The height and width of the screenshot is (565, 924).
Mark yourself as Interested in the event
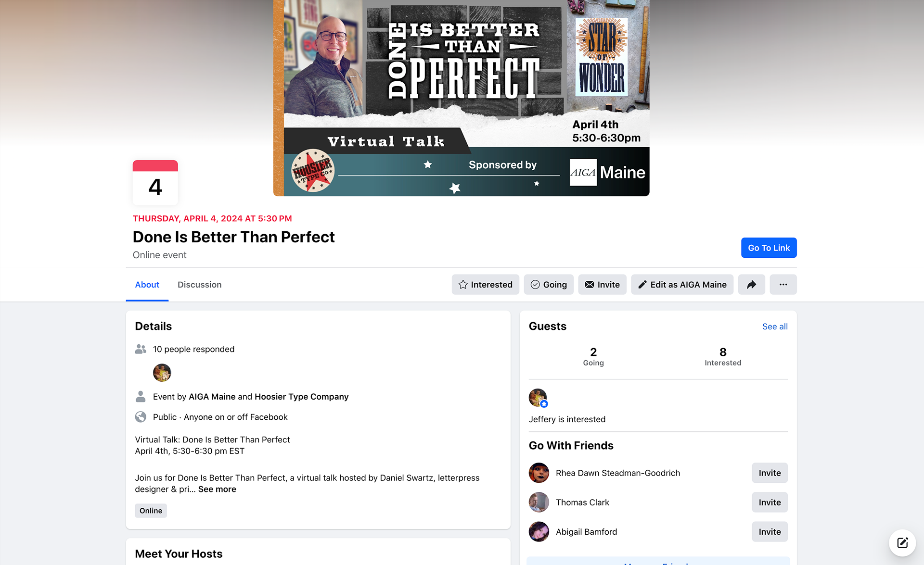[485, 285]
